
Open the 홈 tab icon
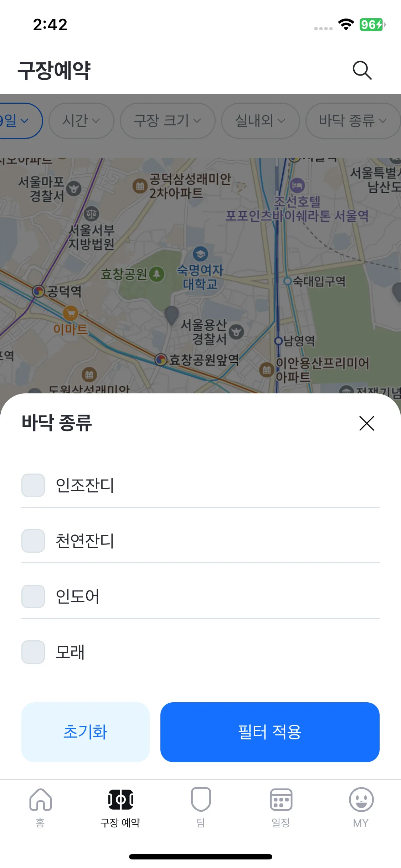[x=40, y=799]
